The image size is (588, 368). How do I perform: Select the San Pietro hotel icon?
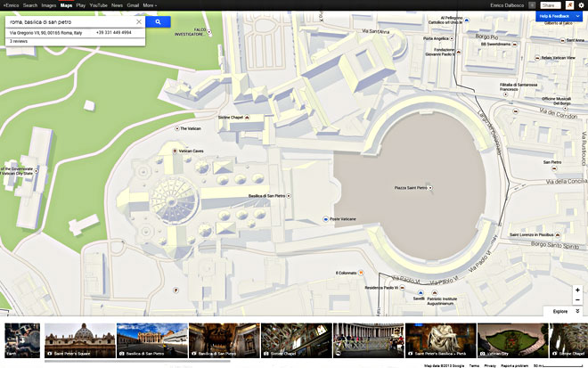coord(554,168)
